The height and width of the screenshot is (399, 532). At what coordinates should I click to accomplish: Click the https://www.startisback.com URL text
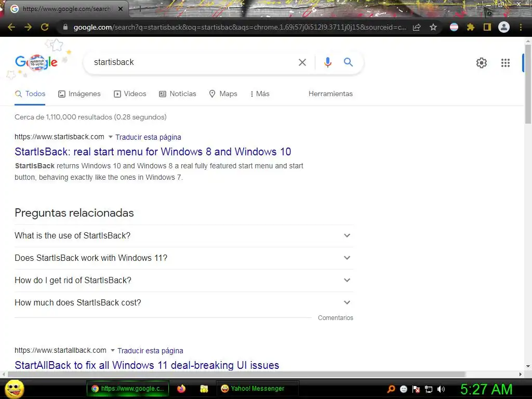59,137
